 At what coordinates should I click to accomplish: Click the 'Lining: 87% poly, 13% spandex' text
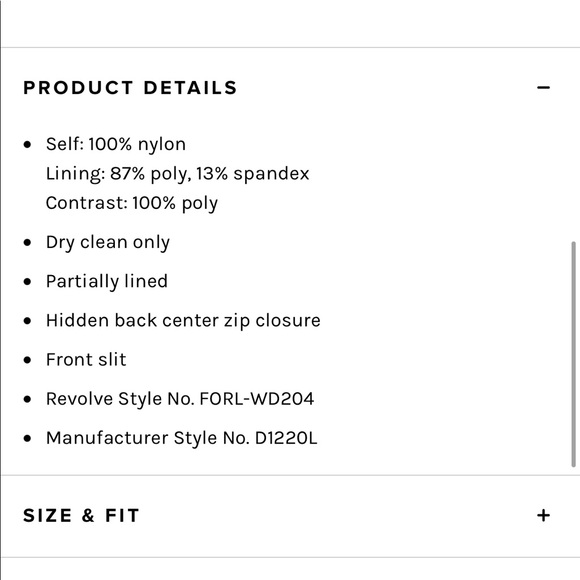point(178,173)
